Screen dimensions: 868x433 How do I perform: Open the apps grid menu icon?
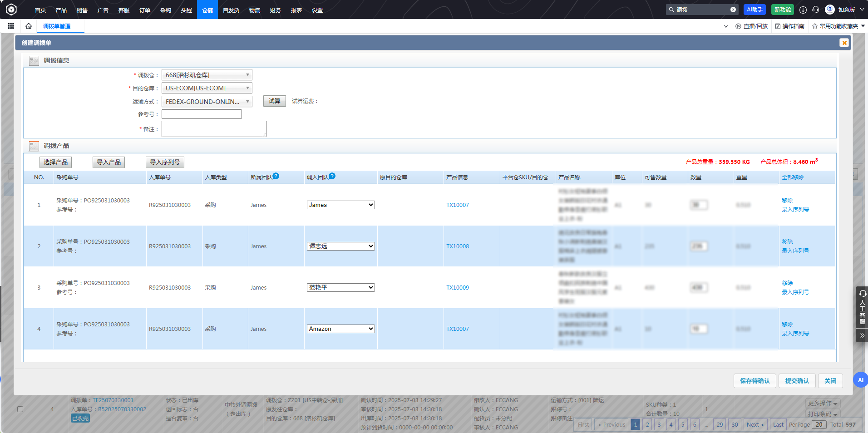(11, 26)
